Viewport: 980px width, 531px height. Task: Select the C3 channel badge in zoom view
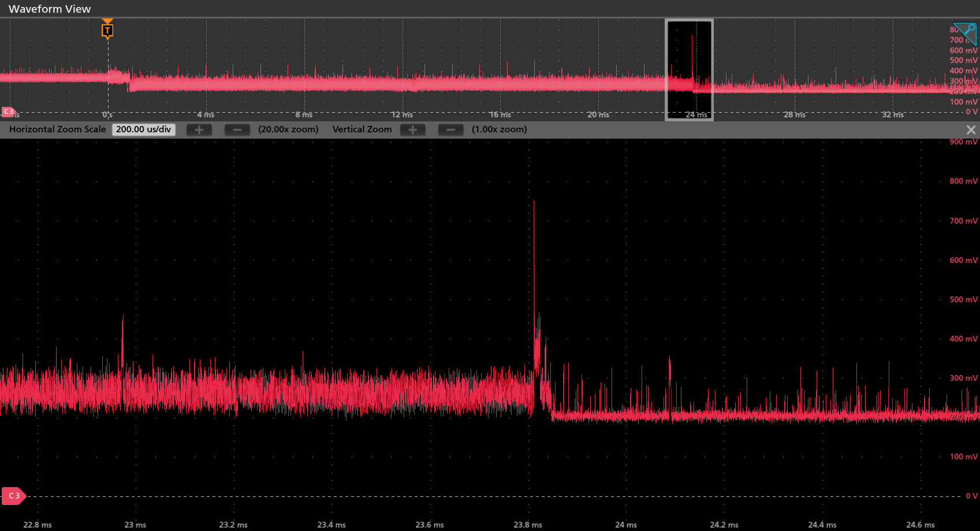point(14,496)
